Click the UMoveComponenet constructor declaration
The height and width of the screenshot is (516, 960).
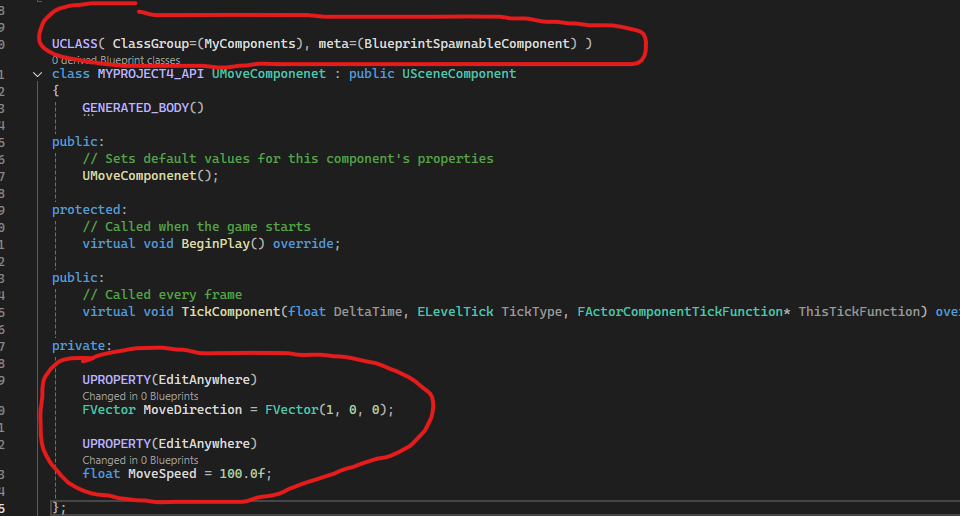(x=146, y=175)
